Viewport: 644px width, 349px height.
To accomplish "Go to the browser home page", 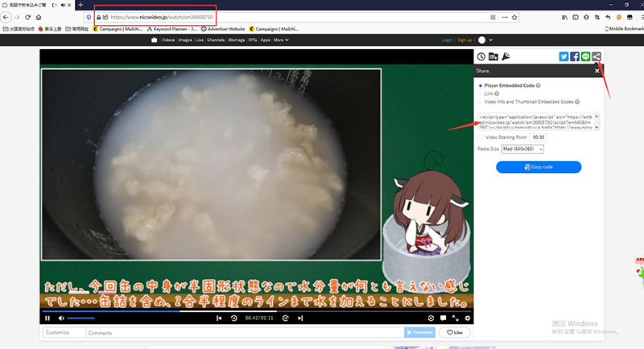I will point(39,17).
